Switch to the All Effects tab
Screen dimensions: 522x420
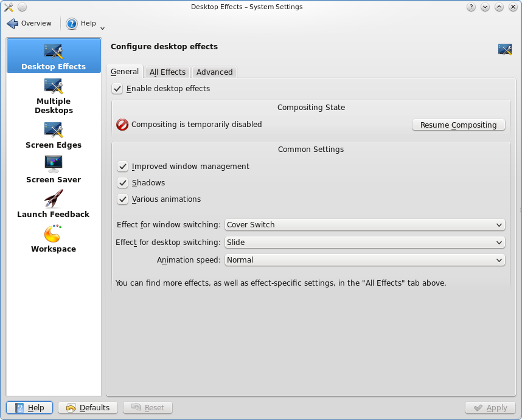click(x=167, y=72)
